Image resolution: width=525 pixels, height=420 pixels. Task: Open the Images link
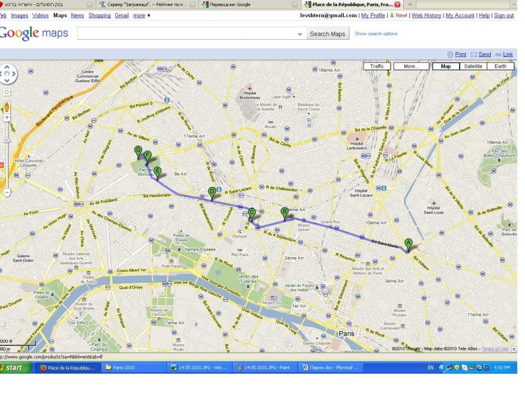point(20,15)
